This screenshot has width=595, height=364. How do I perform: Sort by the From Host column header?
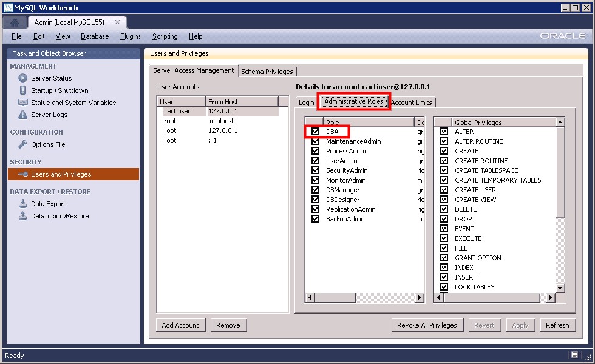tap(242, 102)
